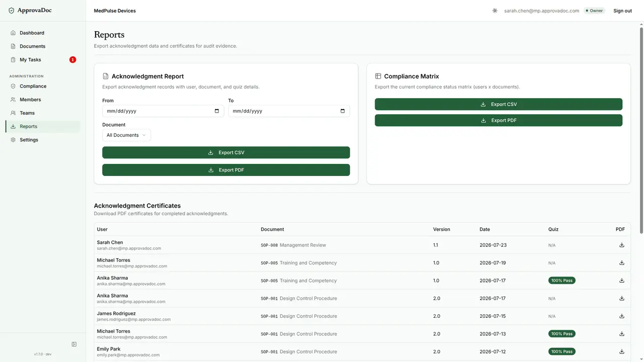Click the User column header
Image resolution: width=644 pixels, height=362 pixels.
tap(102, 229)
